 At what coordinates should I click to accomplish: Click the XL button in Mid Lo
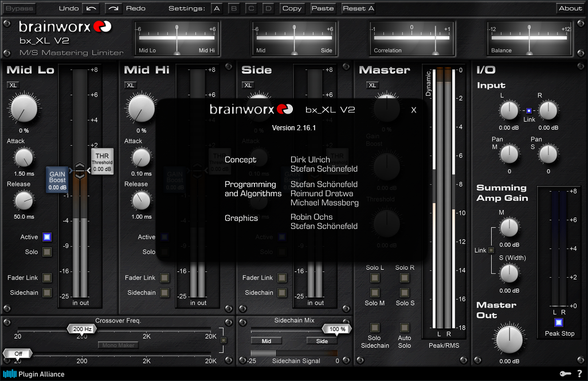pos(13,85)
